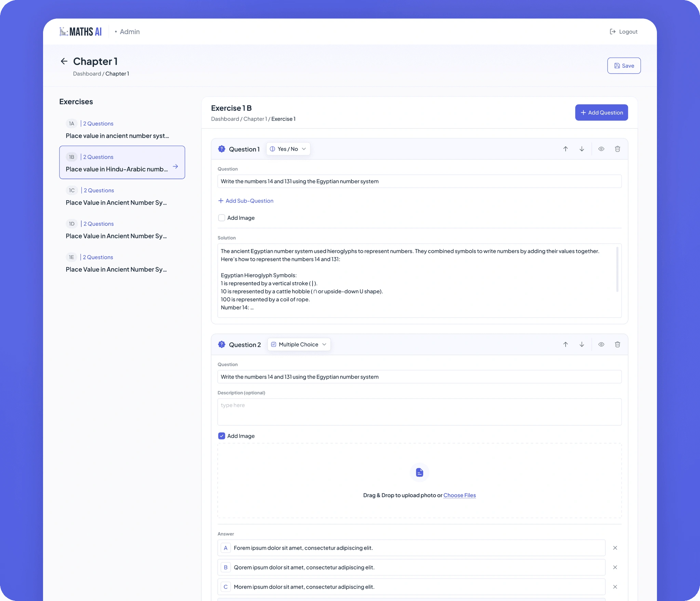This screenshot has width=700, height=601.
Task: Click the upload file icon in drop zone
Action: pyautogui.click(x=419, y=473)
